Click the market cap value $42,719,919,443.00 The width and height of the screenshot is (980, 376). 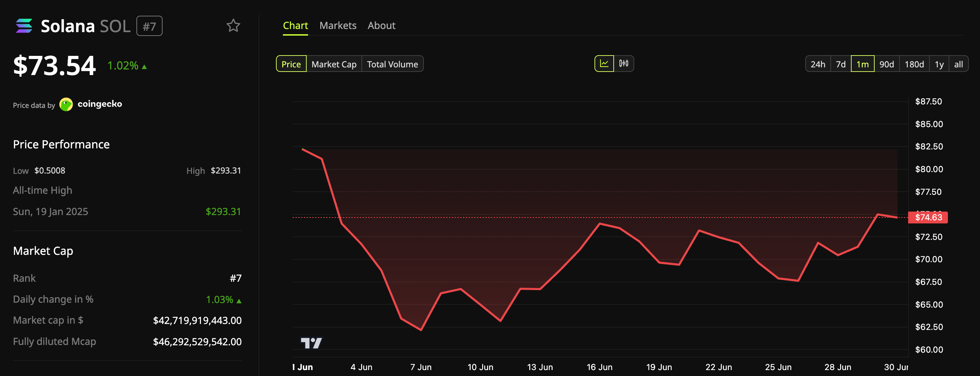click(197, 320)
